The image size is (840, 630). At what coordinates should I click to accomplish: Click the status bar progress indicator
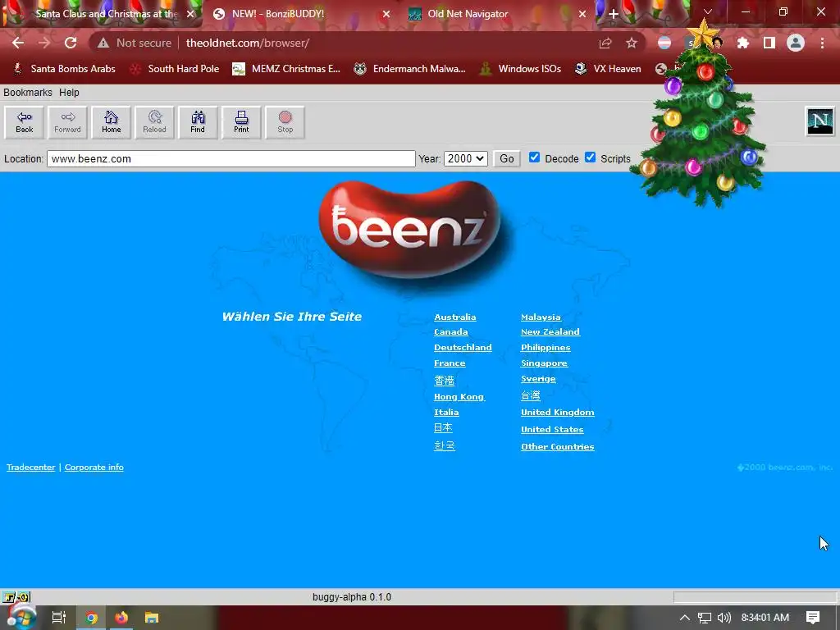pos(755,597)
